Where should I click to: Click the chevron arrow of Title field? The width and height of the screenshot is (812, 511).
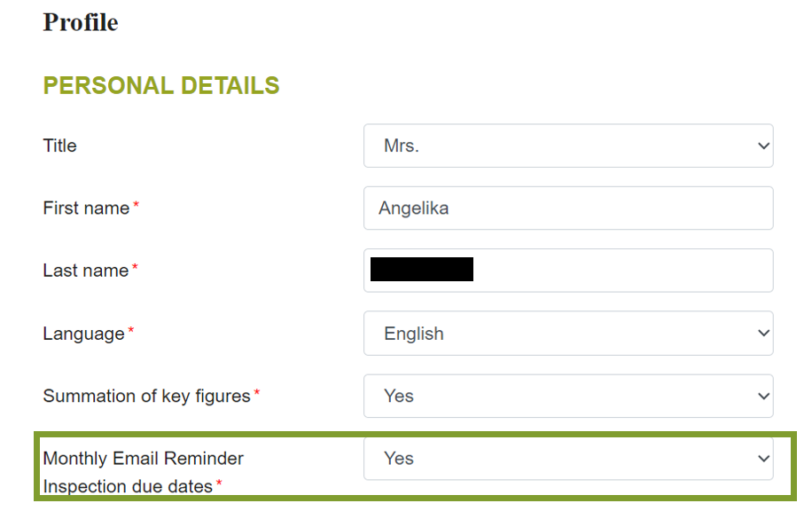tap(763, 146)
